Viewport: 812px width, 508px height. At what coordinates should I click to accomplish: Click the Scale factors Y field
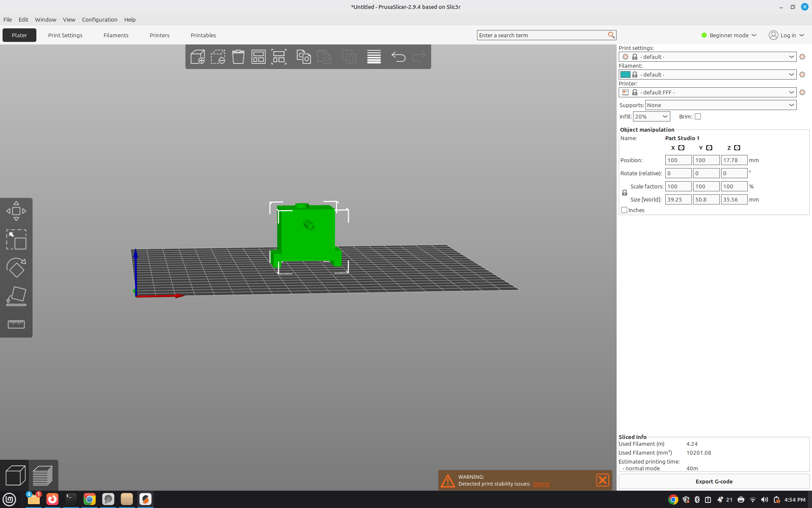[706, 186]
